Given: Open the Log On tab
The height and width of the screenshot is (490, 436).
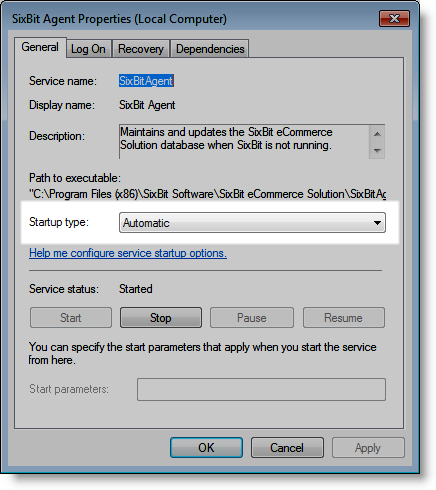Looking at the screenshot, I should coord(88,49).
